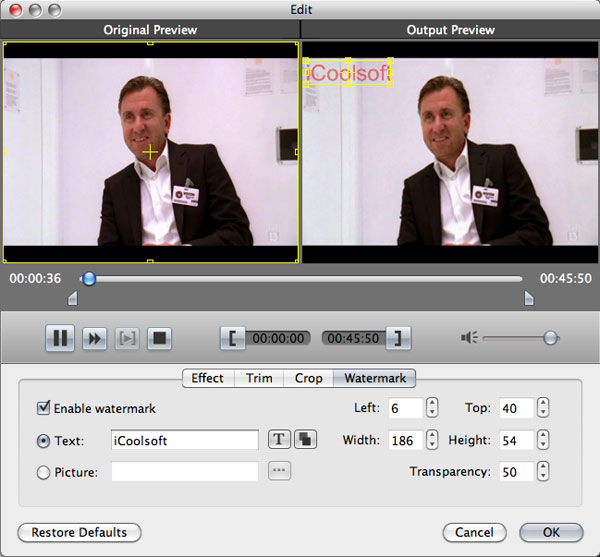Image resolution: width=600 pixels, height=557 pixels.
Task: Switch to the Effect tab
Action: pyautogui.click(x=207, y=378)
